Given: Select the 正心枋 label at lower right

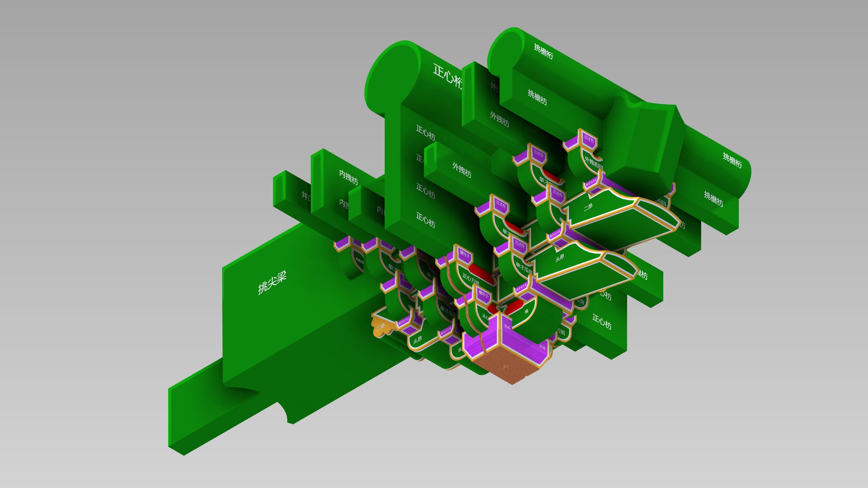Looking at the screenshot, I should tap(601, 322).
